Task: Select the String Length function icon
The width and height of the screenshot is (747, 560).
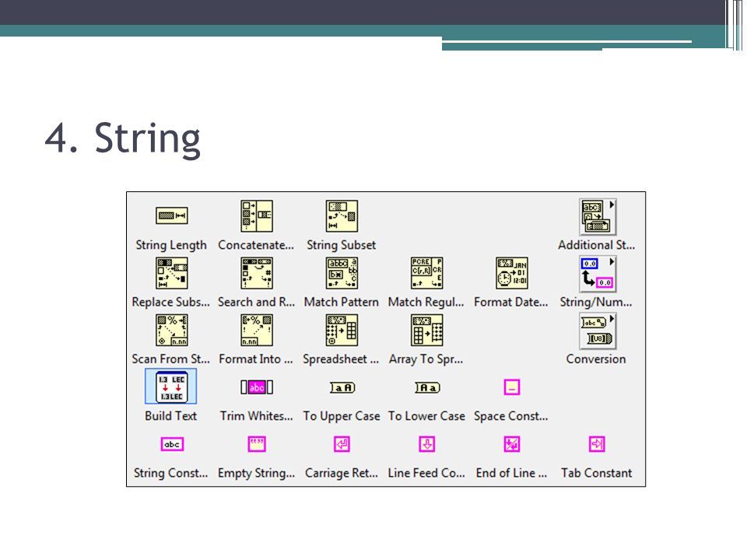Action: (171, 215)
